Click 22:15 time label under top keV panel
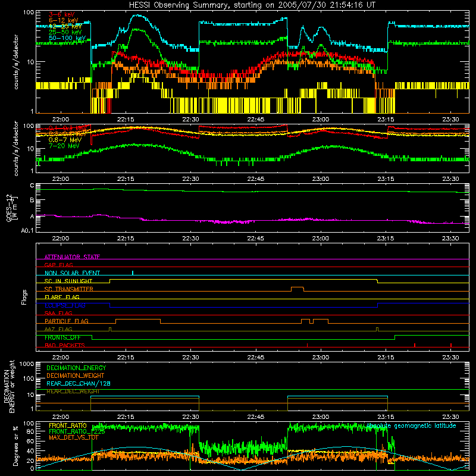 [x=126, y=120]
